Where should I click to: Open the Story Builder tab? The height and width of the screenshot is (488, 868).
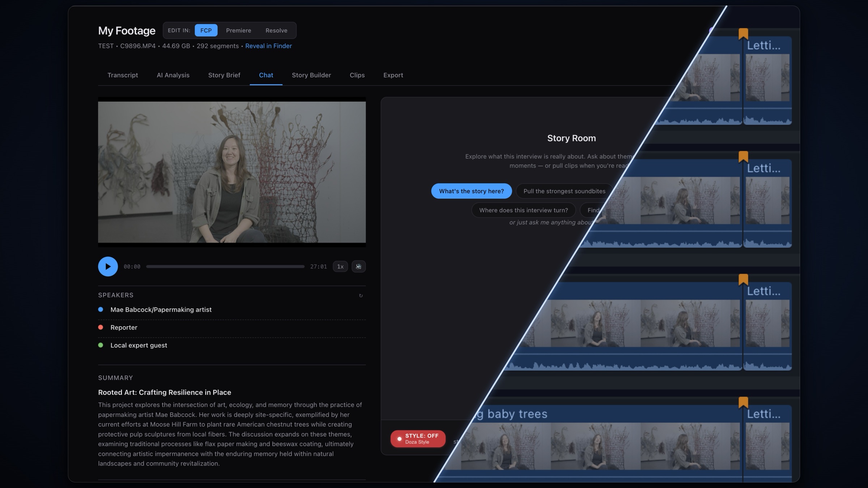pos(311,75)
